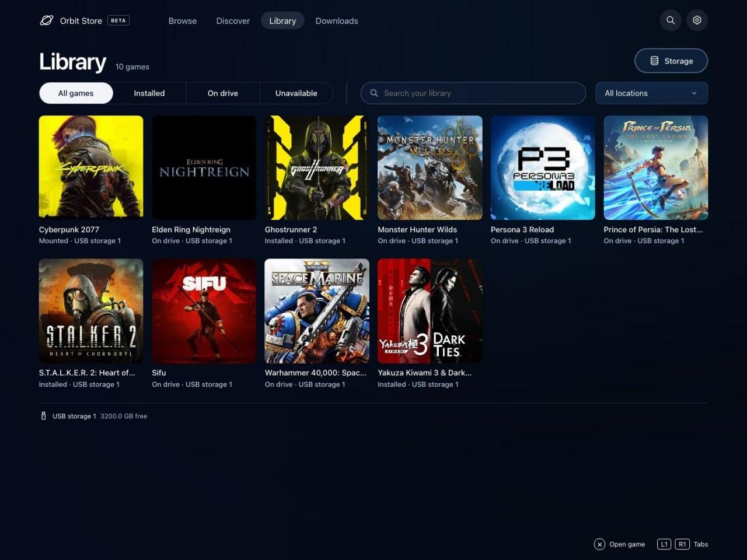Open Warhammer 40,000 Space Marine cover
Viewport: 747px width, 560px height.
[x=317, y=311]
